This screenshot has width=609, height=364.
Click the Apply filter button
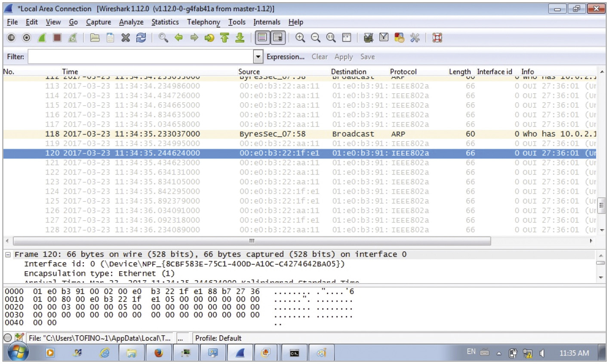click(x=344, y=57)
